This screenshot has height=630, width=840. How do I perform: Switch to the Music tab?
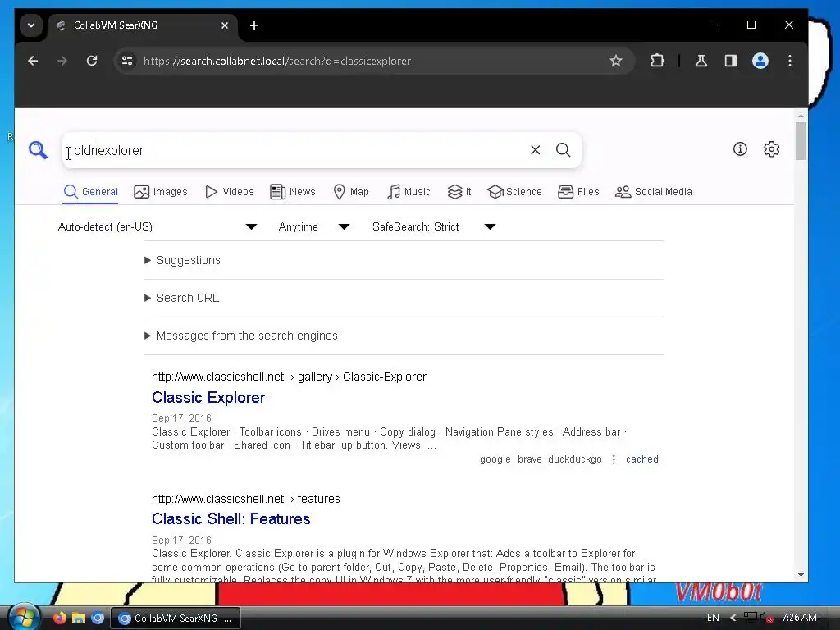409,192
